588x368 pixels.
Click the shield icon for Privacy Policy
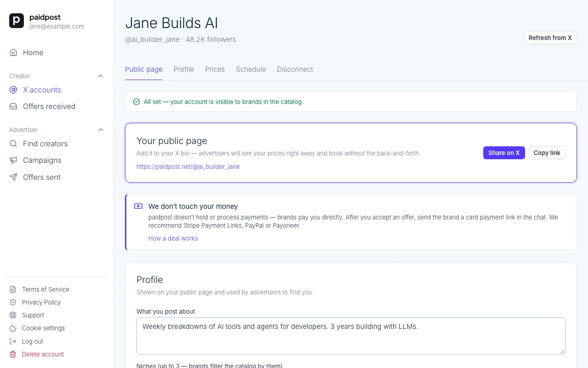[13, 302]
